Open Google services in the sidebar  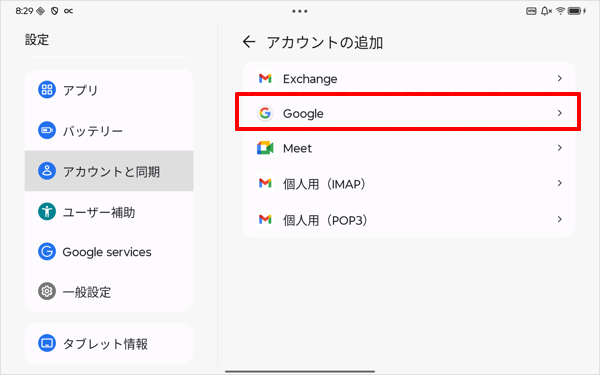point(109,251)
